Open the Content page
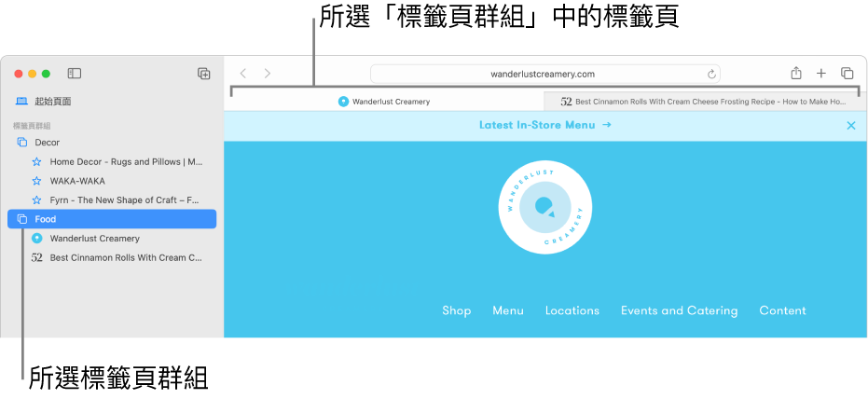Viewport: 868px width, 399px height. 783,310
